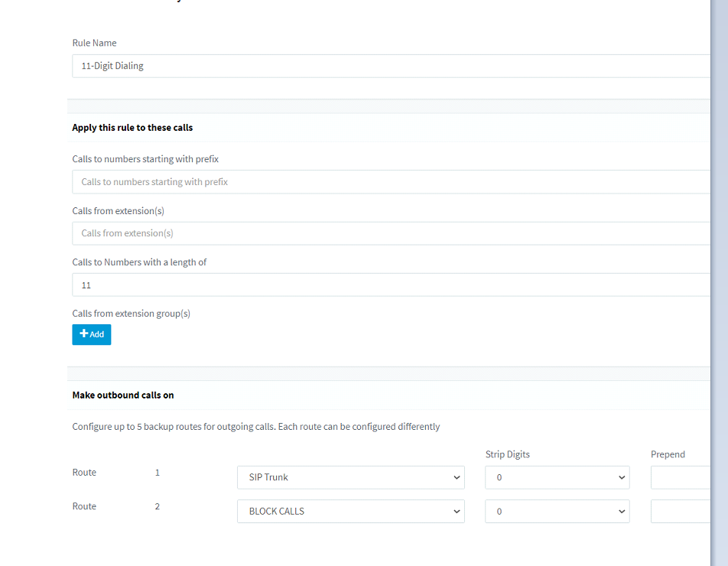
Task: Click the Calls from extension(s) input box
Action: pyautogui.click(x=390, y=233)
